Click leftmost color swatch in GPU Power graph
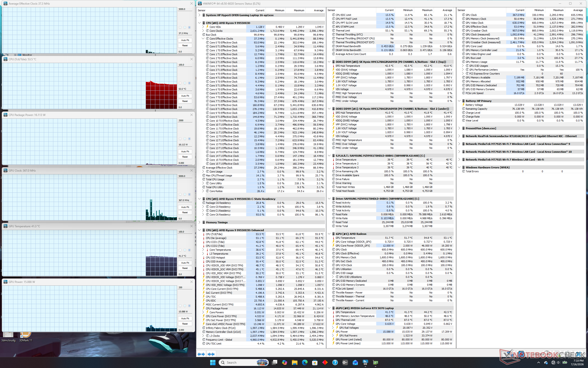 coord(180,306)
